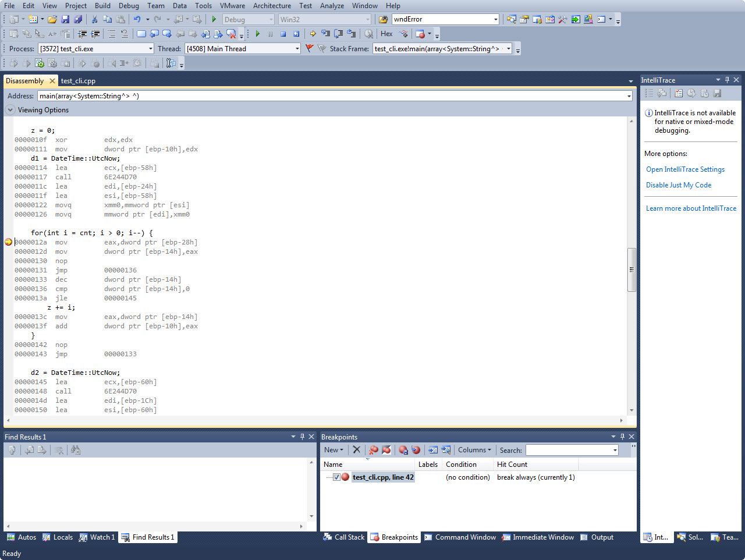This screenshot has height=560, width=745.
Task: Open the Address combo box dropdown arrow
Action: (x=629, y=96)
